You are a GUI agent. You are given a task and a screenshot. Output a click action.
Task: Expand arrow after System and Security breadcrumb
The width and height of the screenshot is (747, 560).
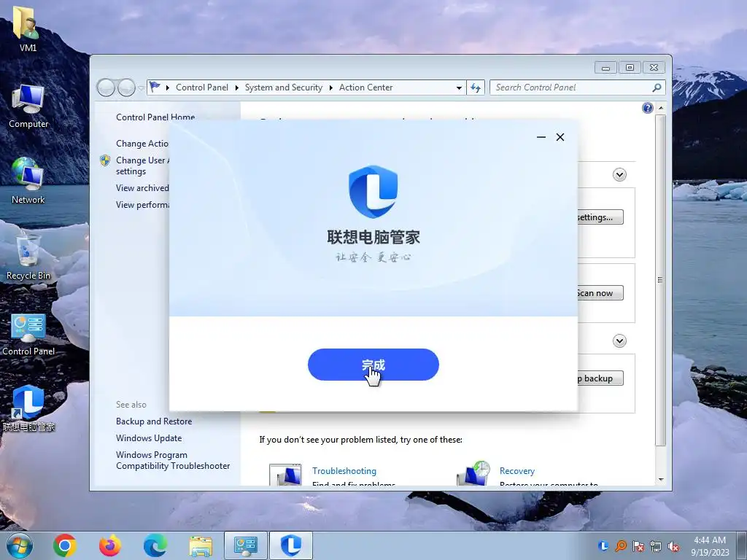coord(331,87)
